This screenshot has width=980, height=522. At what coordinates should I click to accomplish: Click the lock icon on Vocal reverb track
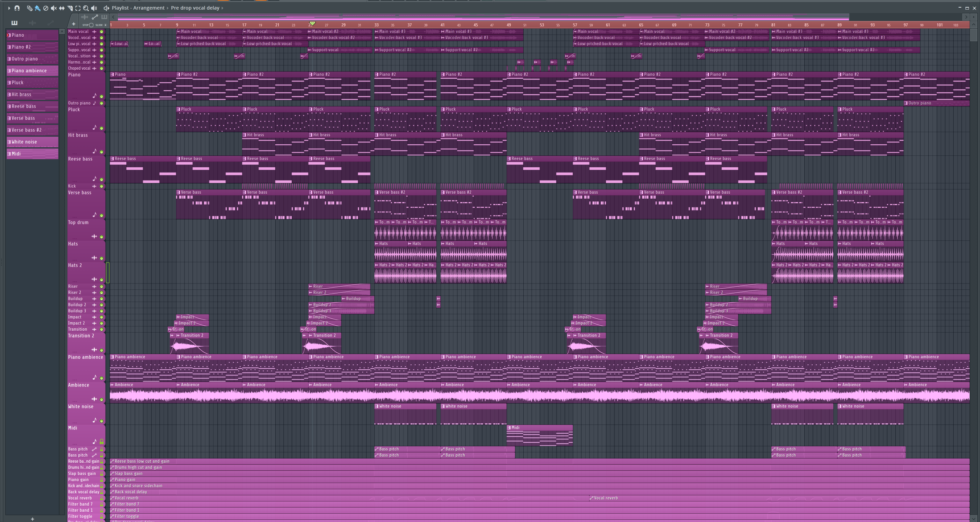102,498
